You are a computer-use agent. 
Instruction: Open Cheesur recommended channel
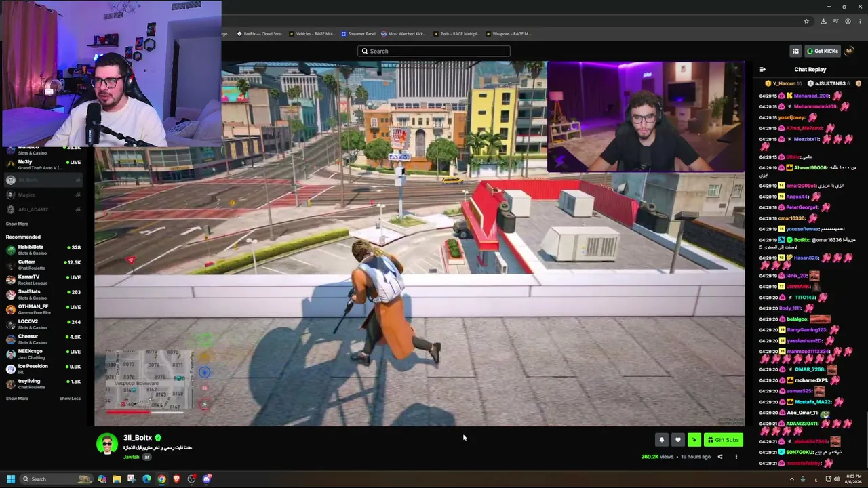click(x=43, y=339)
